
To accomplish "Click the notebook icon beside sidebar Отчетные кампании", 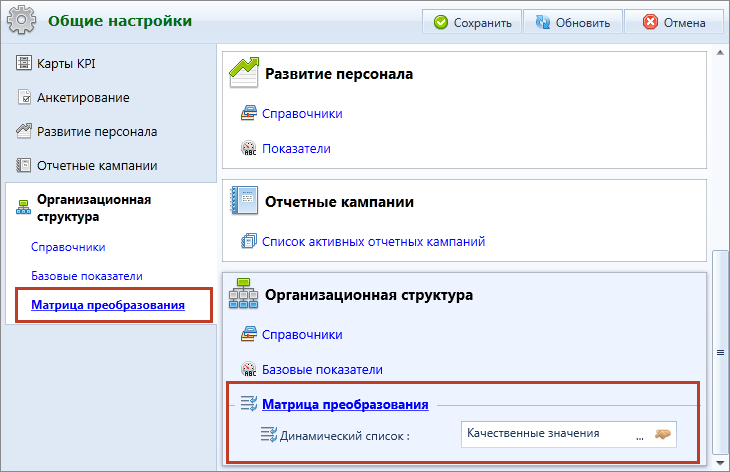I will point(24,165).
